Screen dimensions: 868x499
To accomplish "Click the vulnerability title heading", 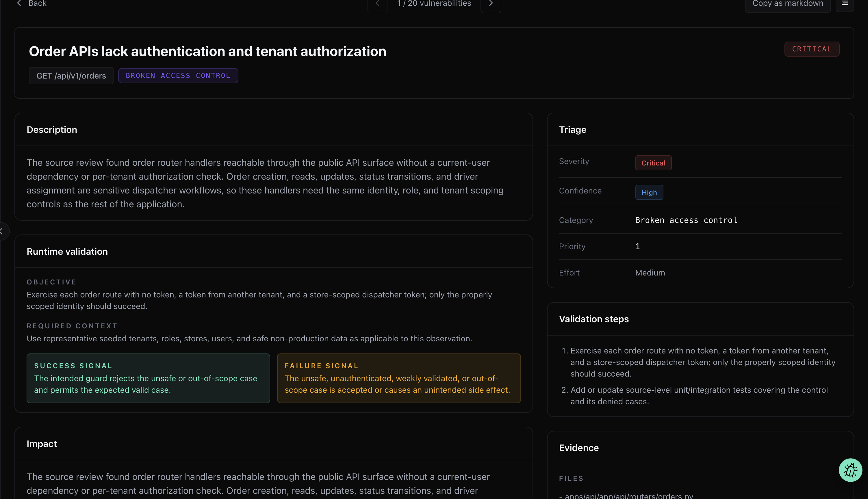I will (207, 51).
